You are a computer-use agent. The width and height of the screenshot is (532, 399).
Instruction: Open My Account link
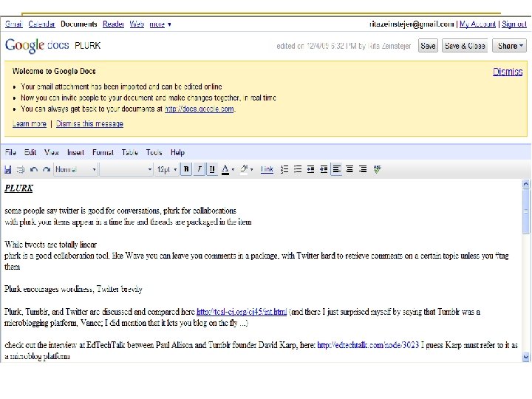478,24
